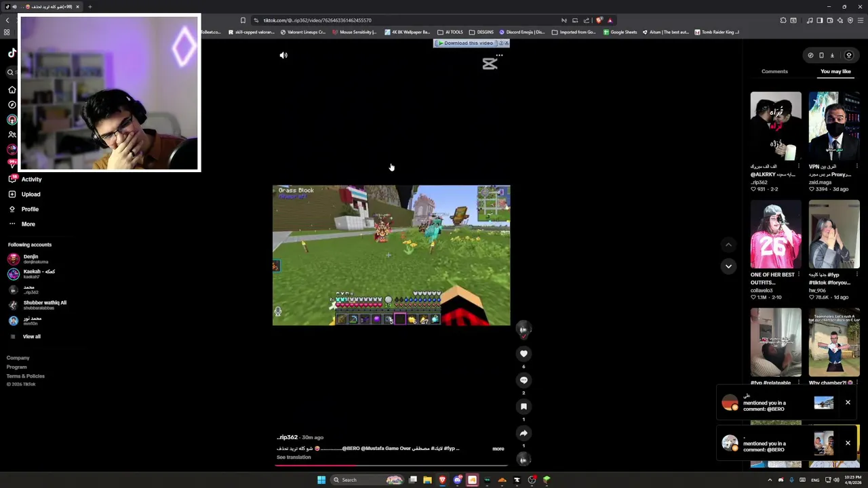Open the Google Sheets bookmark
This screenshot has height=488, width=868.
click(x=620, y=32)
